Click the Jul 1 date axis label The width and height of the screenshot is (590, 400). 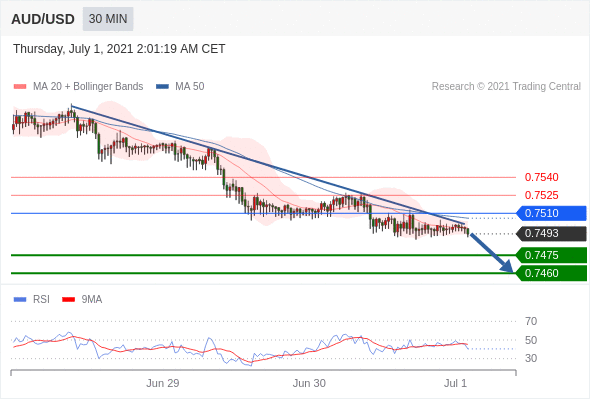pos(455,383)
